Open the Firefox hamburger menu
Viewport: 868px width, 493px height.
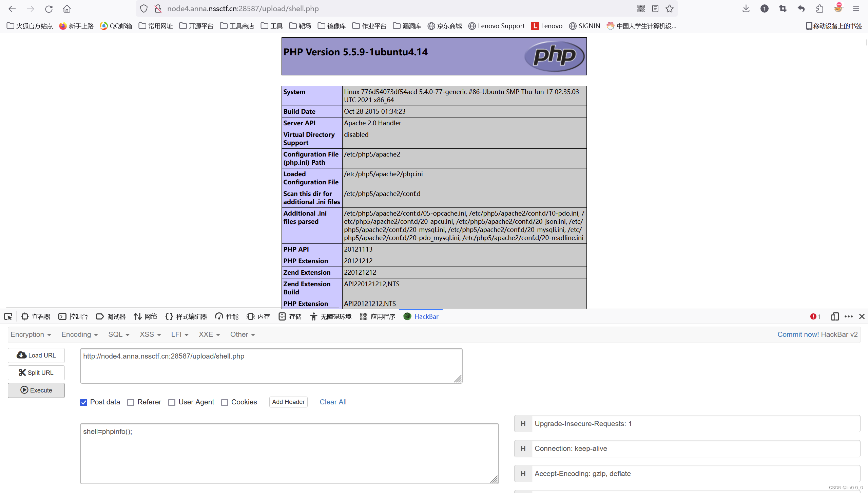[x=856, y=9]
